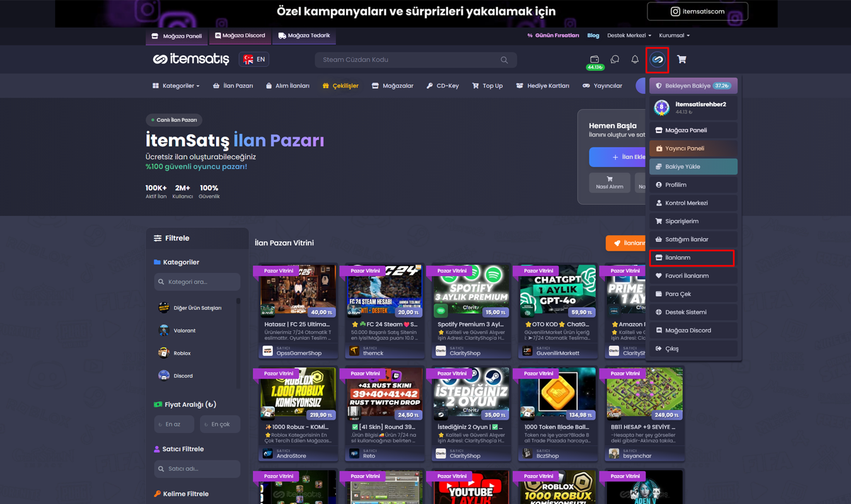
Task: Select Mağaza Paneli in profile dropdown
Action: (693, 130)
